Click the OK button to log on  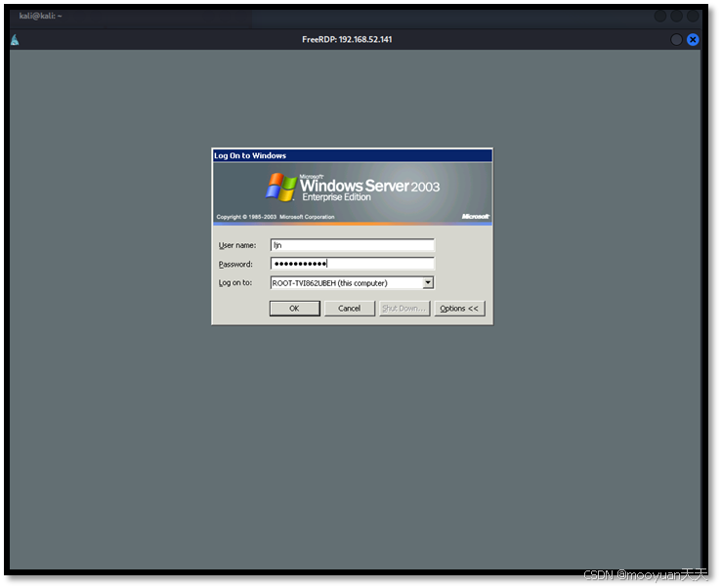294,309
